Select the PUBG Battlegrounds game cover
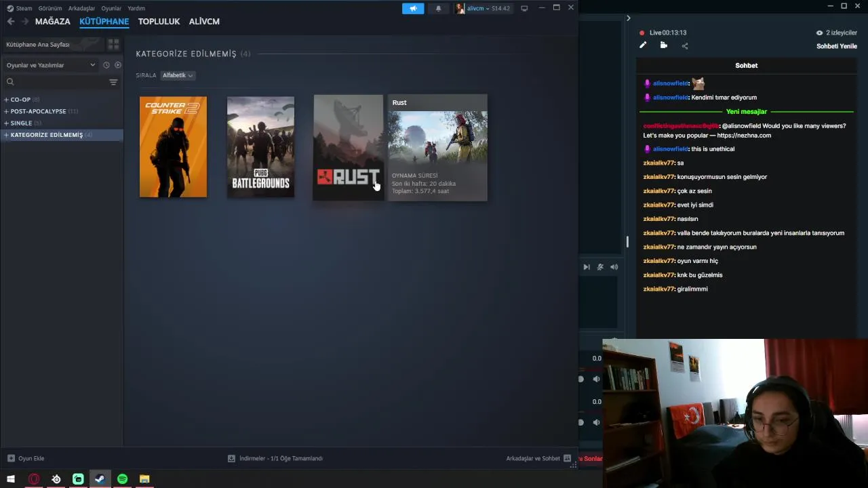This screenshot has width=868, height=488. point(260,147)
